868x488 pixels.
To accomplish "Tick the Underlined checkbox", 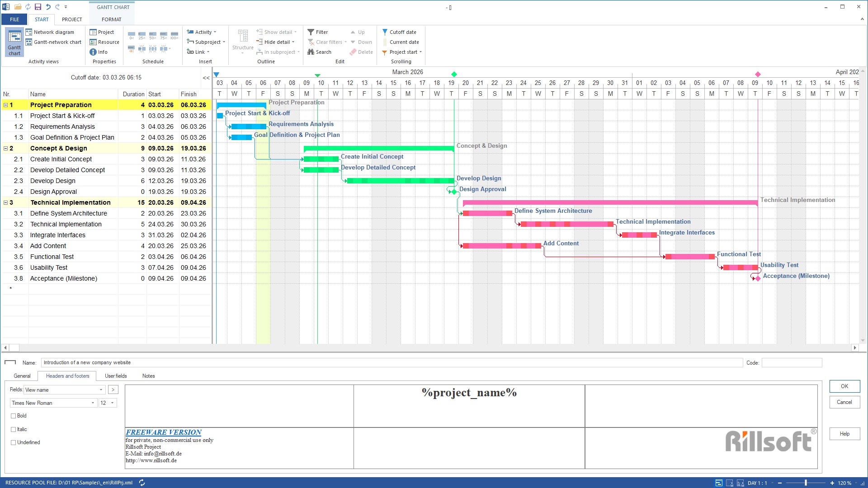I will (x=14, y=442).
